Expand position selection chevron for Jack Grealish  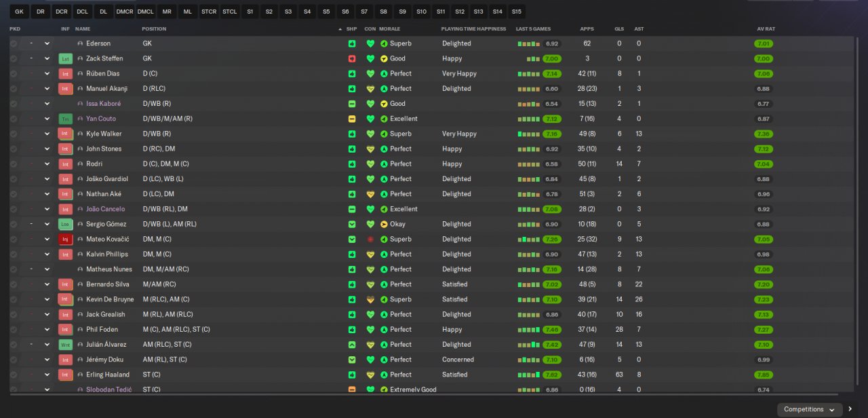point(47,314)
